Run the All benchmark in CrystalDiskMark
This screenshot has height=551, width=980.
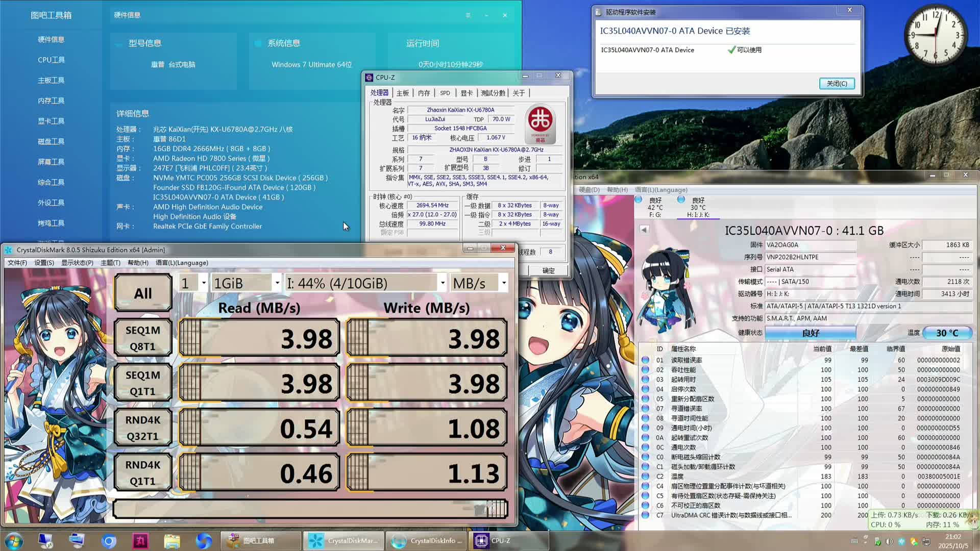(x=142, y=293)
